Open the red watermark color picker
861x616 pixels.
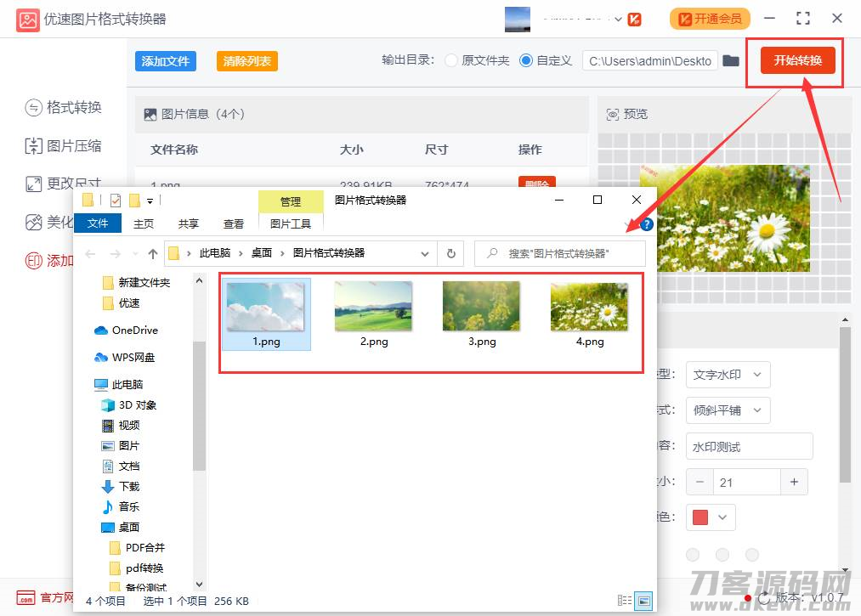click(x=711, y=517)
